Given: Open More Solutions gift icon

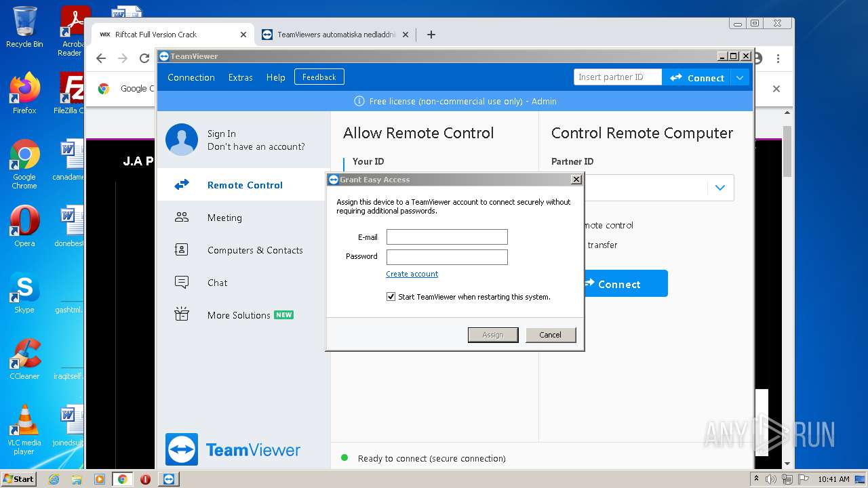Looking at the screenshot, I should click(182, 314).
